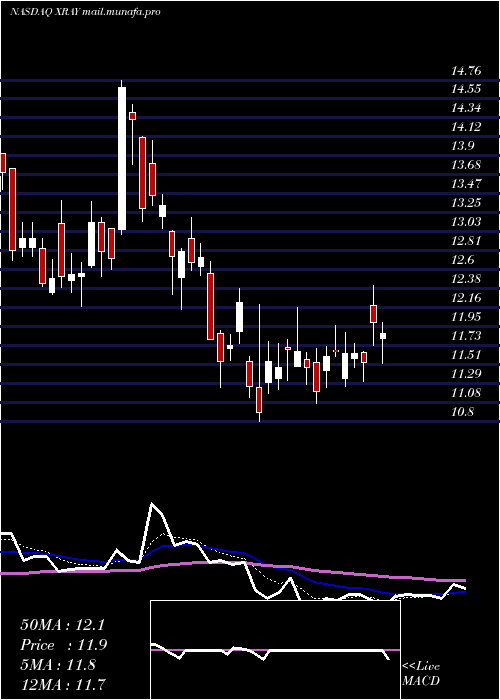Viewport: 500px width, 700px height.
Task: Click the 11.51 price axis label
Action: 466,355
